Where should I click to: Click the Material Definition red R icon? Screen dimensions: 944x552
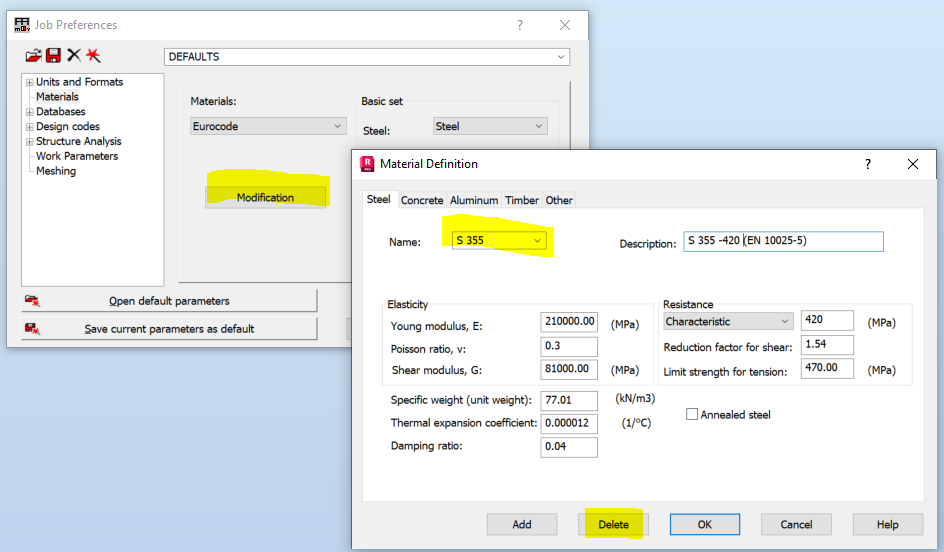click(367, 164)
